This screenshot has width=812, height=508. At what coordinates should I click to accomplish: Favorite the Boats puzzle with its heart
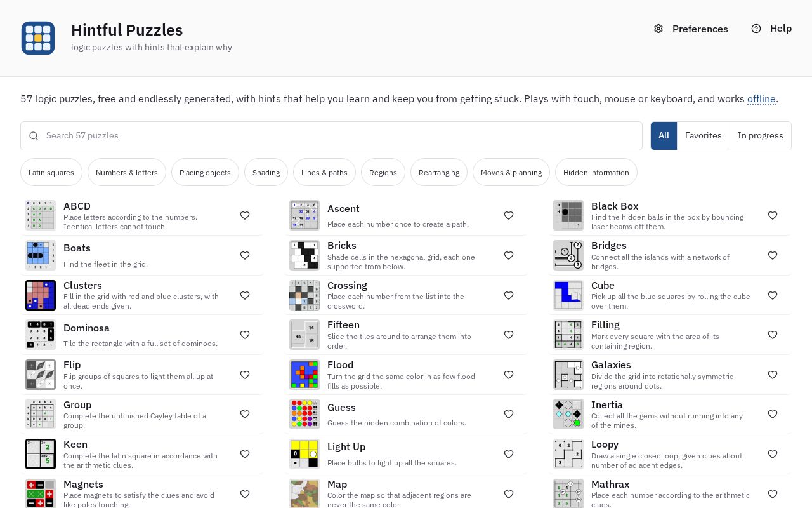245,255
